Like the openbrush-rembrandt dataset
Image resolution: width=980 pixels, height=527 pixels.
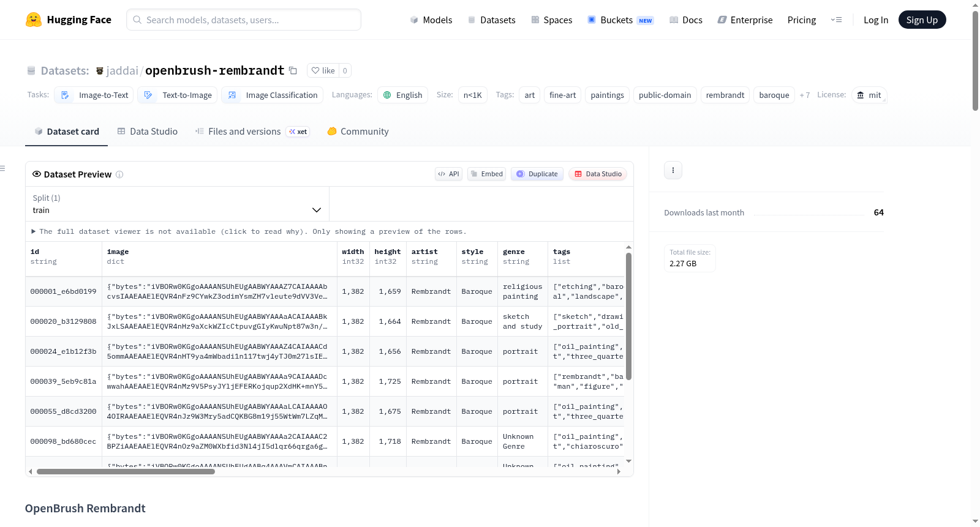323,70
